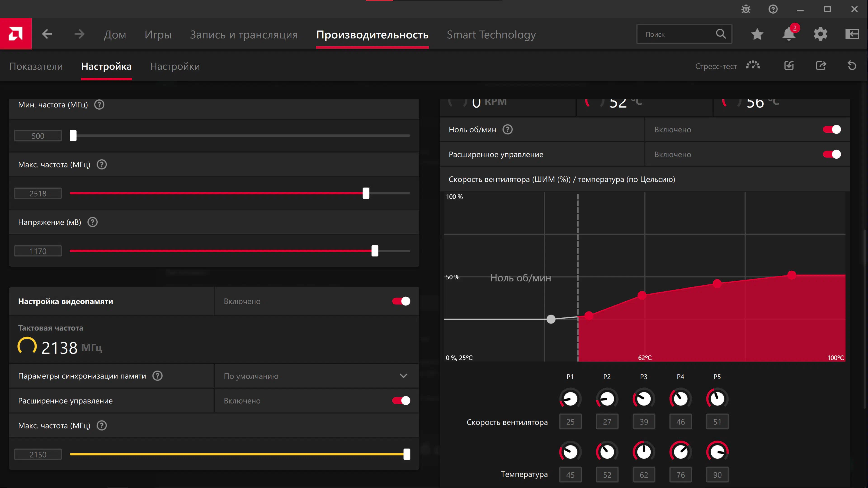The width and height of the screenshot is (868, 488).
Task: Click the GPU max frequency slider handle
Action: coord(366,193)
